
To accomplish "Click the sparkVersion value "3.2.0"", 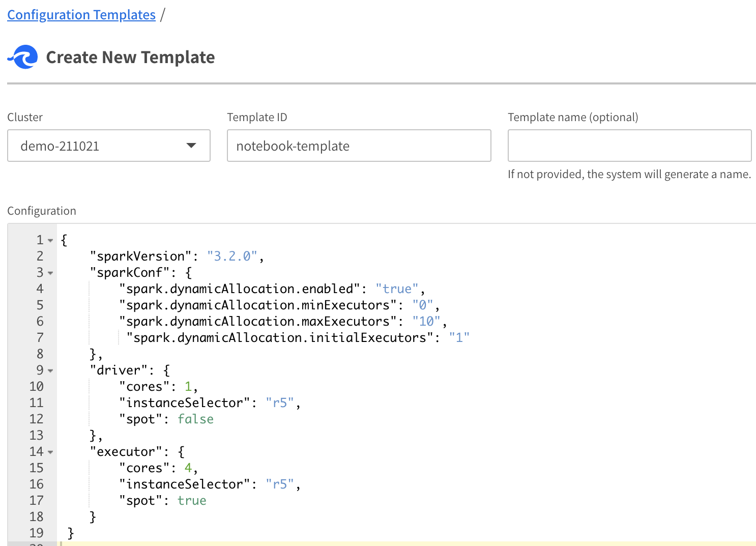I will [232, 256].
